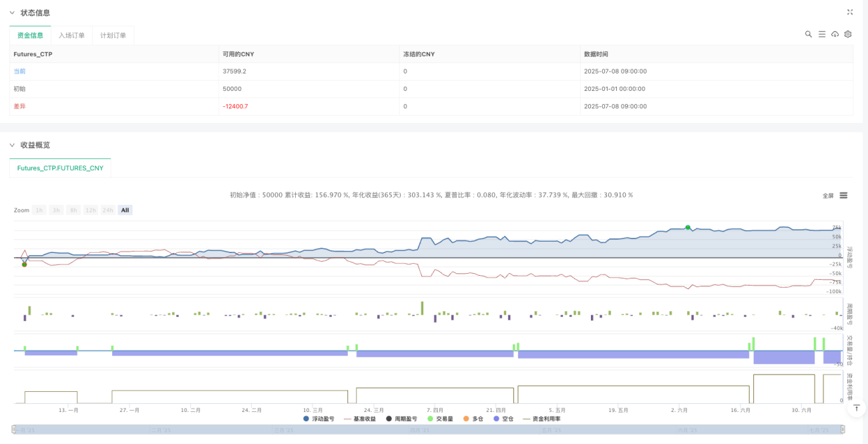
Task: Click the 全屏 fullscreen button
Action: (x=828, y=196)
